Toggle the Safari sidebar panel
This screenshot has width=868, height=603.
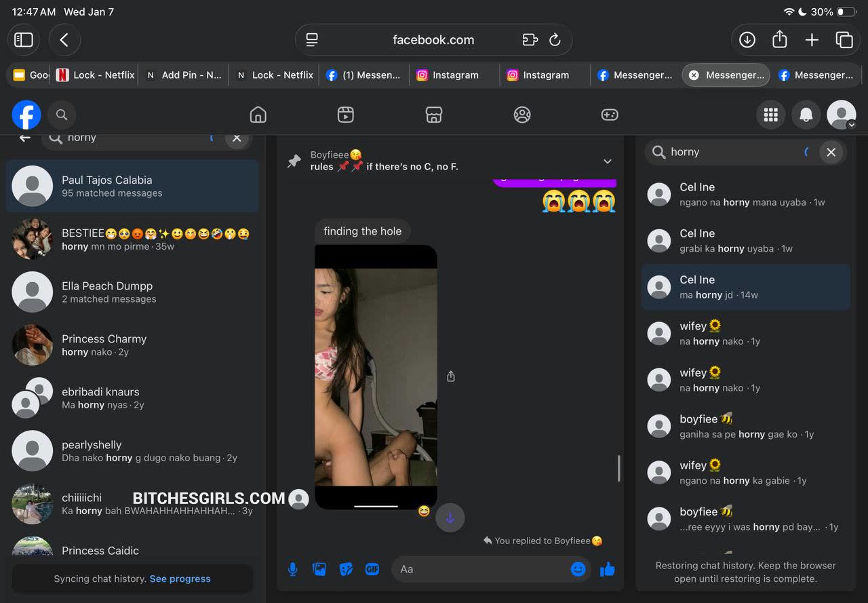coord(24,40)
